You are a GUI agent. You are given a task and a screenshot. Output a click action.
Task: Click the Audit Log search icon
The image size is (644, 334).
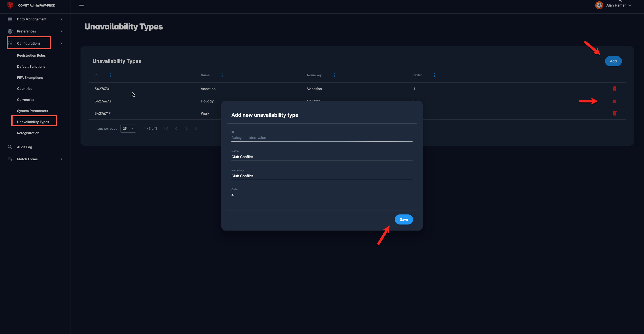coord(10,147)
